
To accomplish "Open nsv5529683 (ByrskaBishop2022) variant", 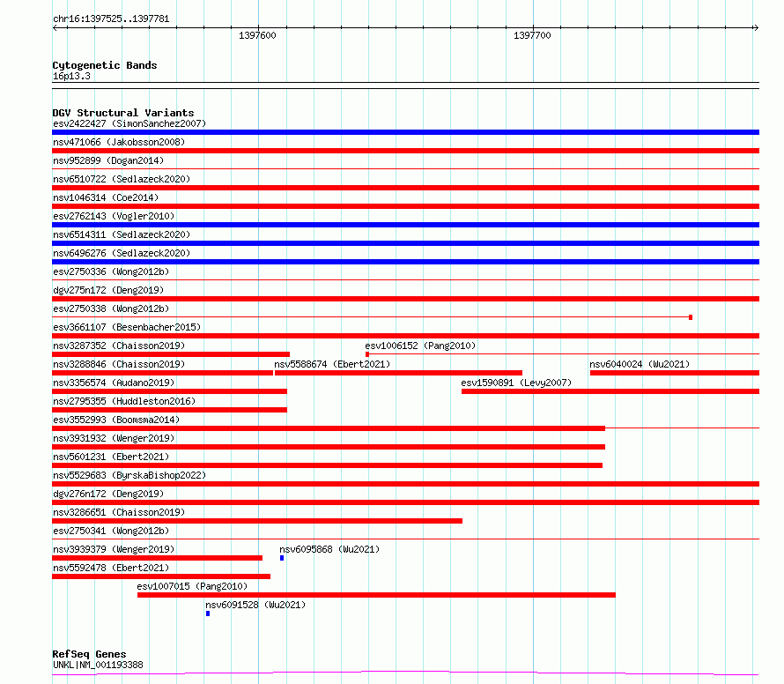I will (x=129, y=475).
